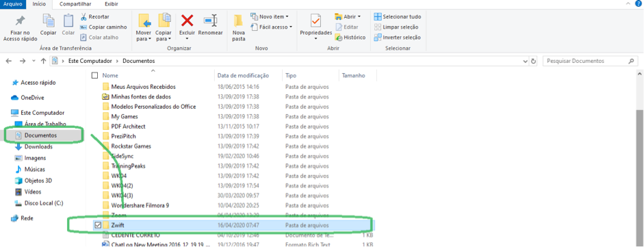Switch to the Compartilhar tab
Viewport: 644px width, 247px height.
(75, 4)
